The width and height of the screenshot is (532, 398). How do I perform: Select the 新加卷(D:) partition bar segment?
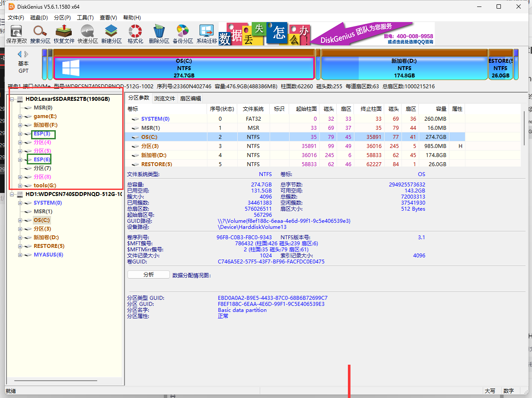tap(404, 65)
